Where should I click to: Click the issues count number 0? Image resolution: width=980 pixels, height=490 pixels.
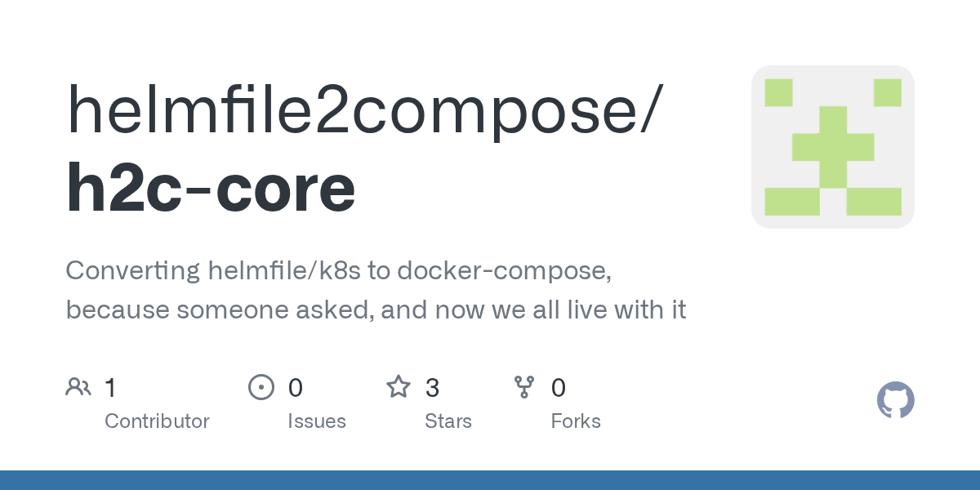295,387
